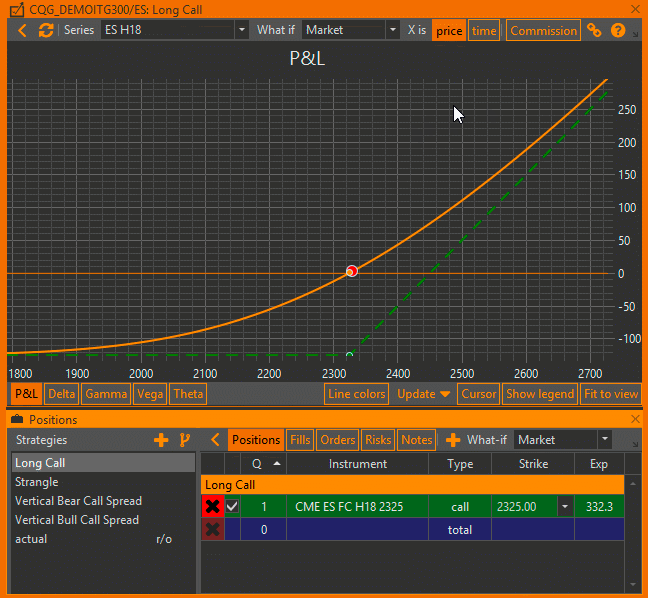Toggle X axis to time
The image size is (648, 598).
pyautogui.click(x=484, y=31)
